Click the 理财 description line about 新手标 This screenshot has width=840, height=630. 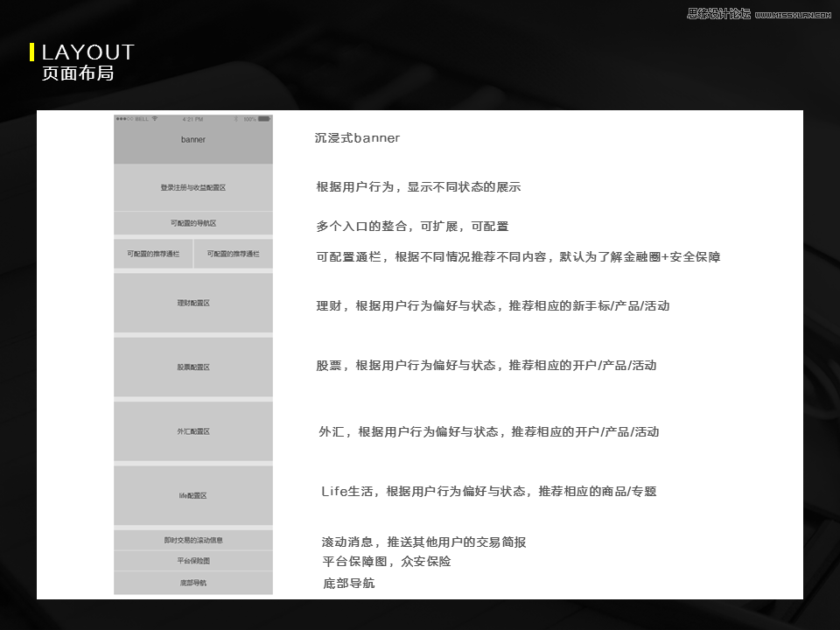click(493, 306)
